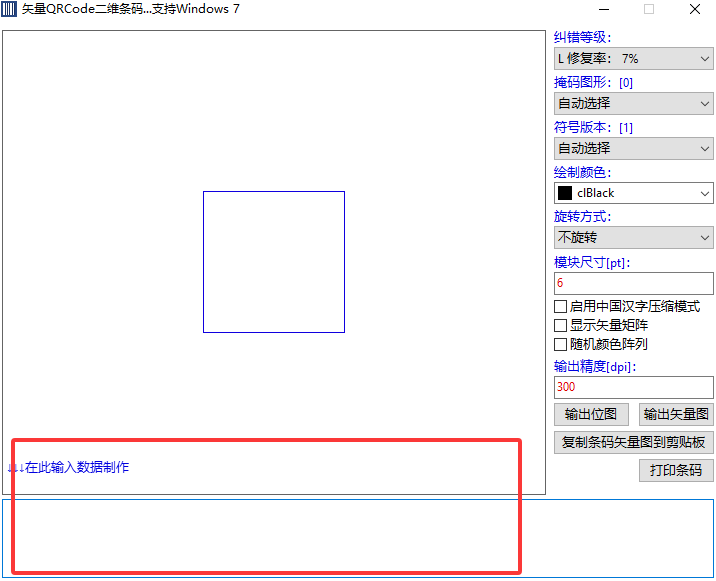Viewport: 716px width, 581px height.
Task: Close the QRCode window
Action: (695, 9)
